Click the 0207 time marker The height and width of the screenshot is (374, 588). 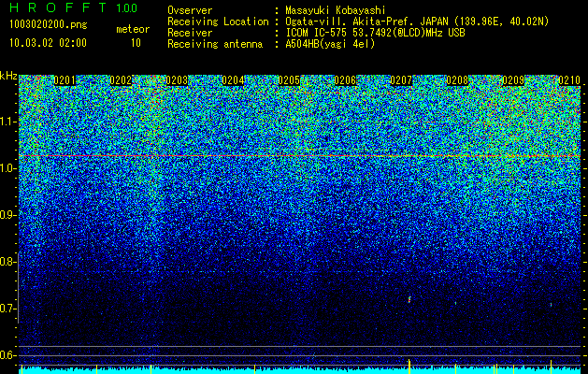pos(401,80)
